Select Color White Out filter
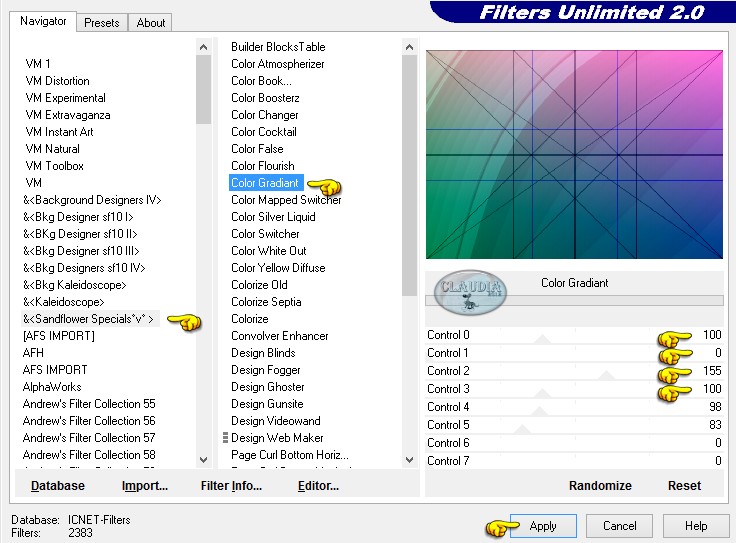This screenshot has height=543, width=736. tap(268, 251)
